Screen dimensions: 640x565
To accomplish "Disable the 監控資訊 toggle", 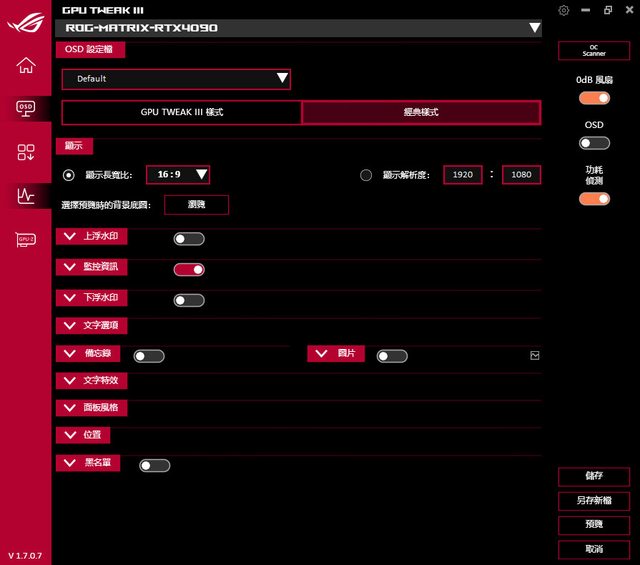I will pos(189,269).
